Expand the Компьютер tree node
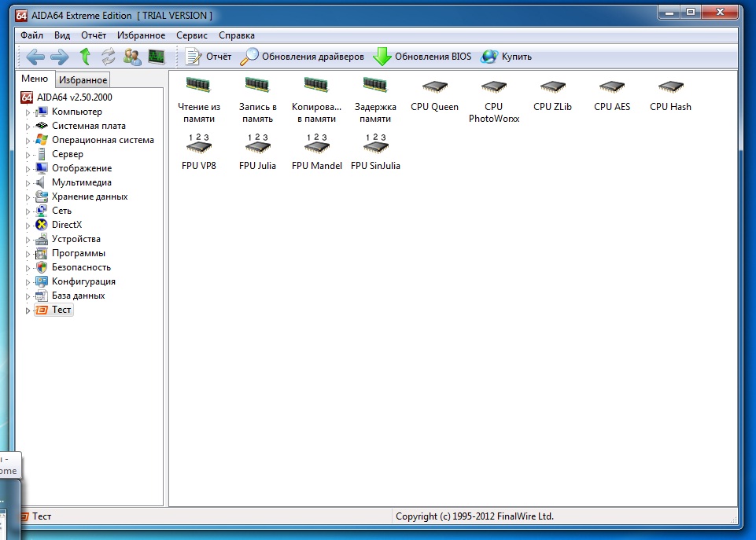Viewport: 756px width, 540px height. [x=28, y=112]
